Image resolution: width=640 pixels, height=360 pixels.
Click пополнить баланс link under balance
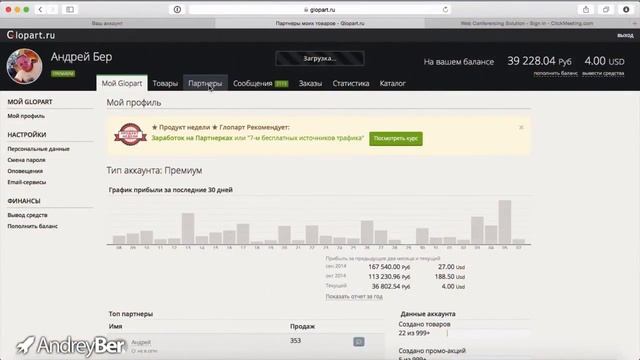click(556, 73)
